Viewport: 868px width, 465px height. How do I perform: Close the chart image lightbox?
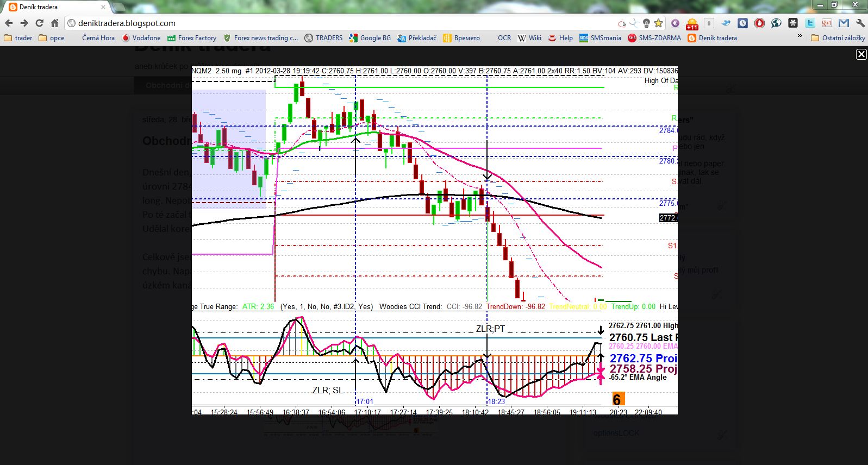click(861, 54)
